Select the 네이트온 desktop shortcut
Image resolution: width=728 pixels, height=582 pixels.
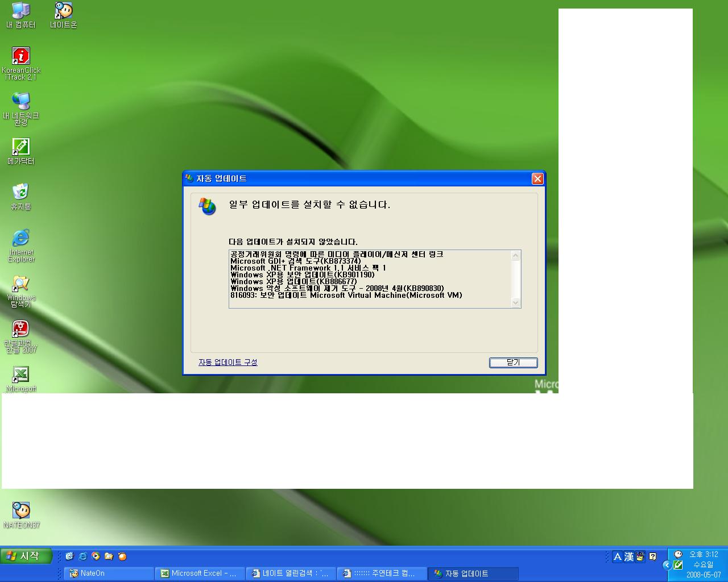coord(64,15)
